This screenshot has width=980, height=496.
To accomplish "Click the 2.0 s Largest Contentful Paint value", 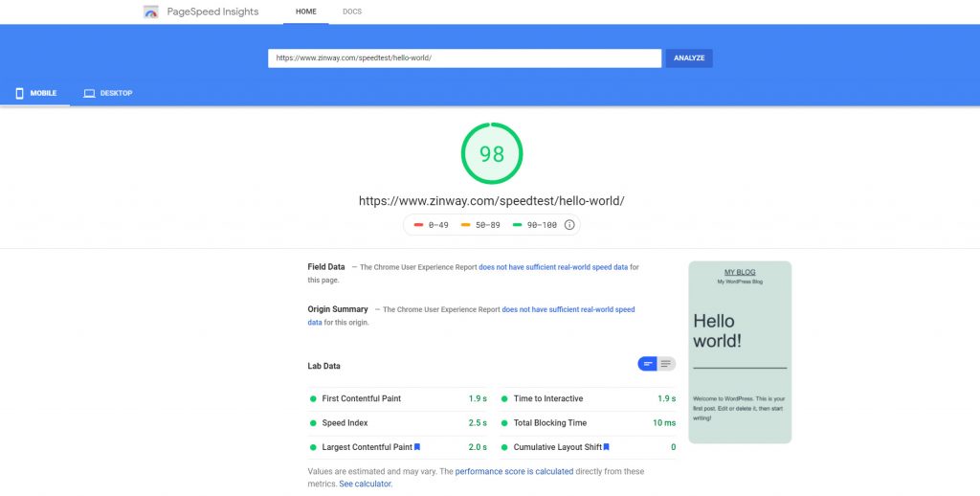I will [x=478, y=447].
